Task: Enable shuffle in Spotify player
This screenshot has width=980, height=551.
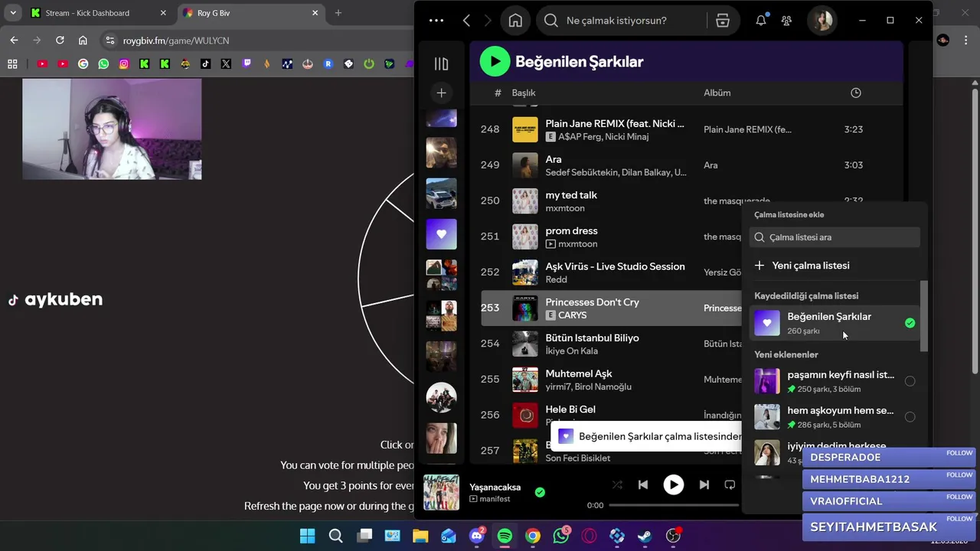Action: [617, 484]
